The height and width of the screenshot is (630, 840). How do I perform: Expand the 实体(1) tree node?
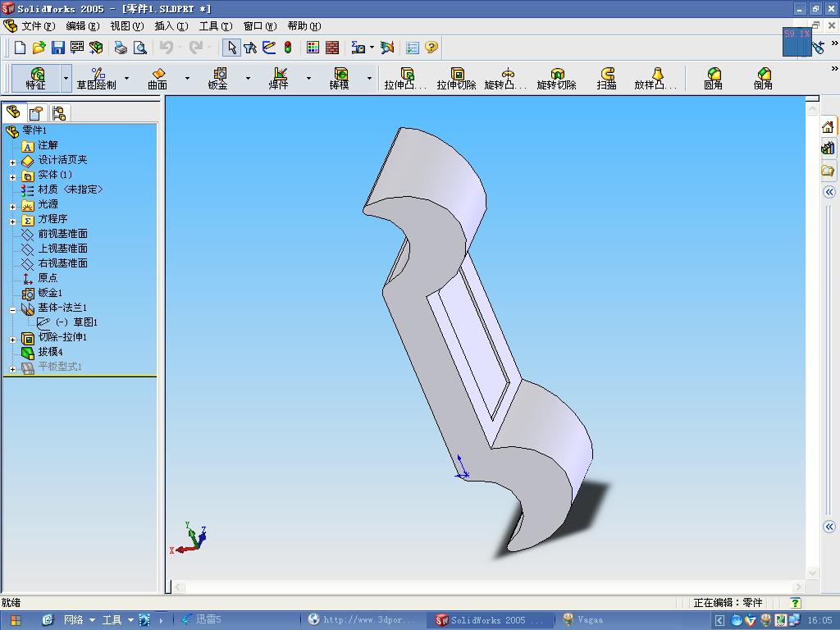click(x=12, y=177)
